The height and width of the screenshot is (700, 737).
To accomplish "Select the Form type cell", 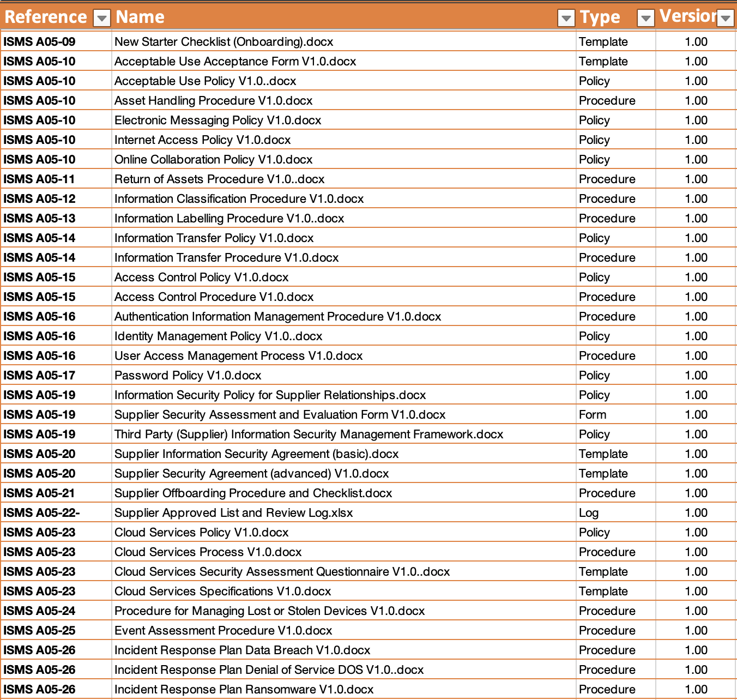I will (616, 414).
